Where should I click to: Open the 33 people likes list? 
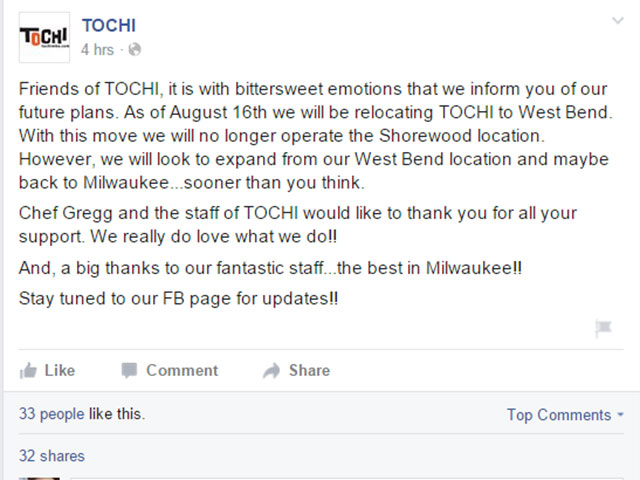(x=51, y=414)
